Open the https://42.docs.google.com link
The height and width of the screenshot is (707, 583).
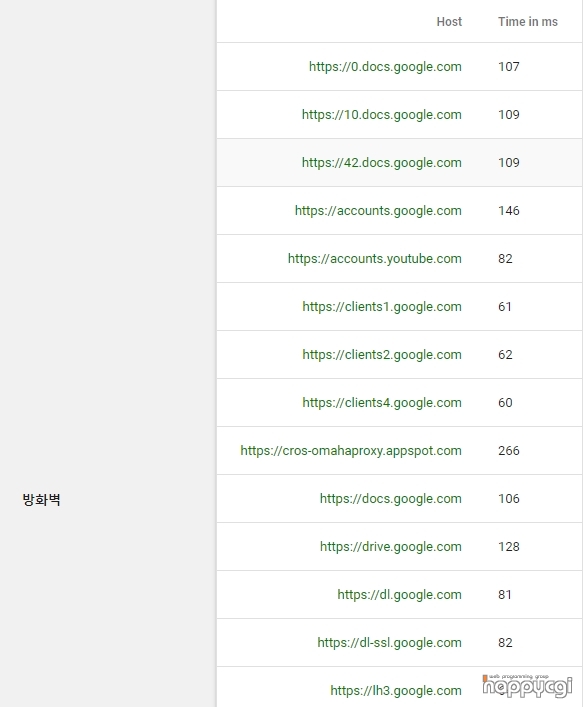(x=381, y=163)
